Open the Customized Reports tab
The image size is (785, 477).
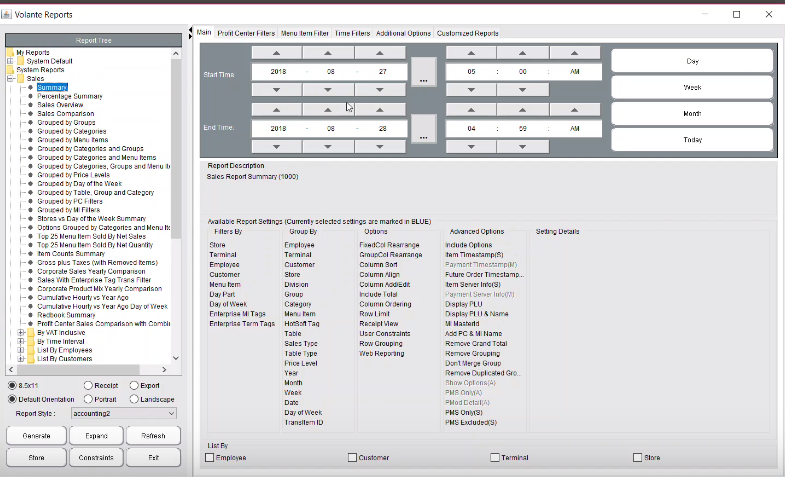[467, 33]
